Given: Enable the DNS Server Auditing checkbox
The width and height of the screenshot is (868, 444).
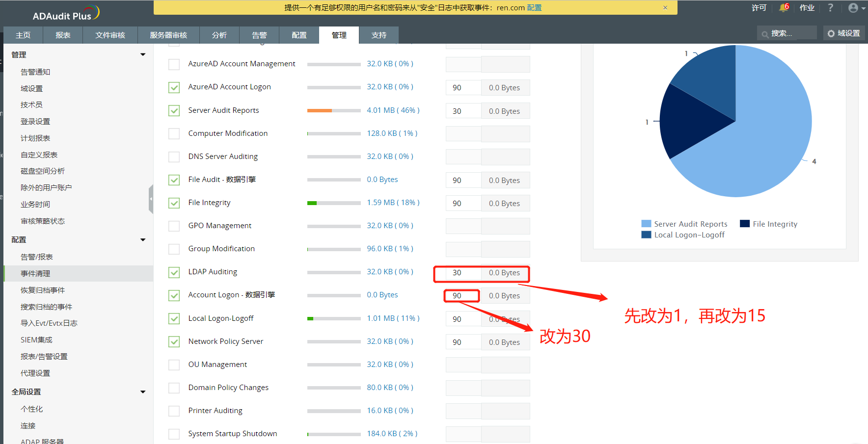Looking at the screenshot, I should (x=174, y=157).
